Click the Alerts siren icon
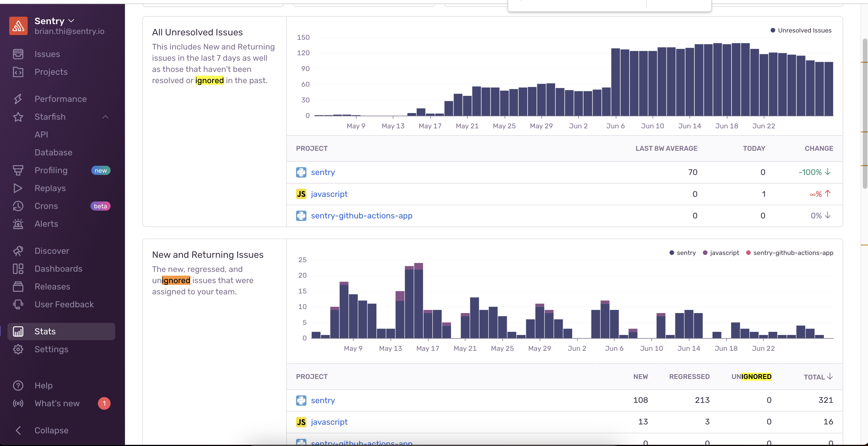 18,224
